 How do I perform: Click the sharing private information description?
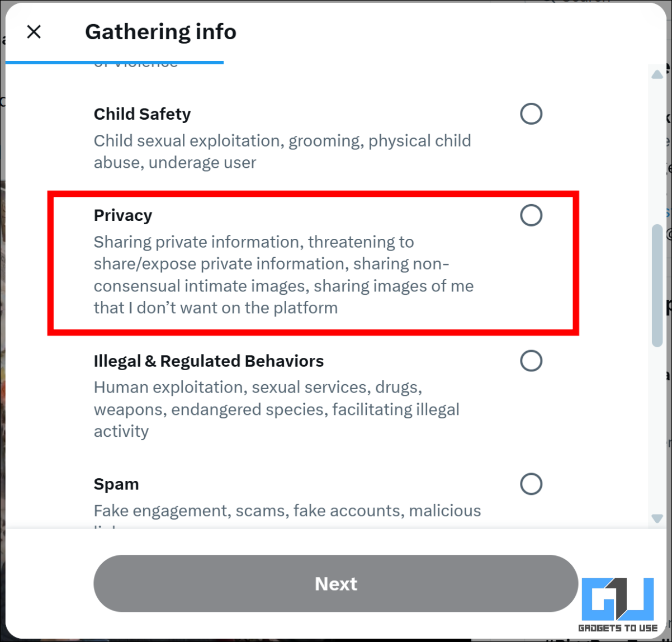[x=283, y=275]
